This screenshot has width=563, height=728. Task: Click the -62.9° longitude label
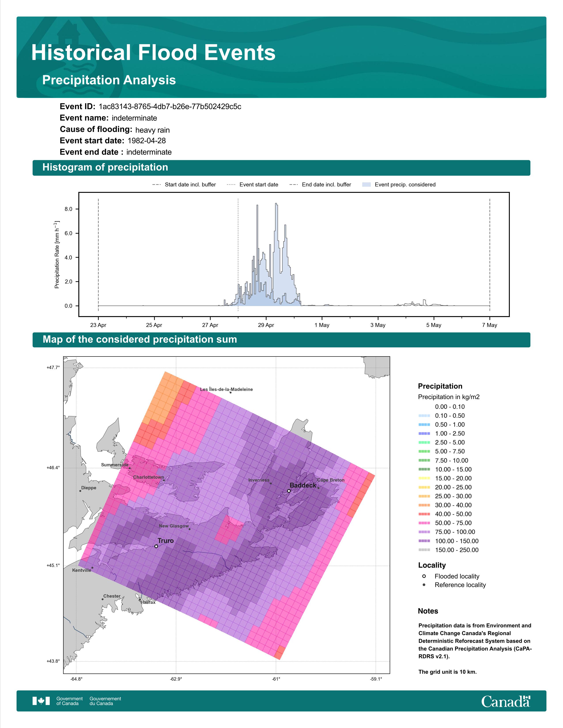(x=176, y=679)
